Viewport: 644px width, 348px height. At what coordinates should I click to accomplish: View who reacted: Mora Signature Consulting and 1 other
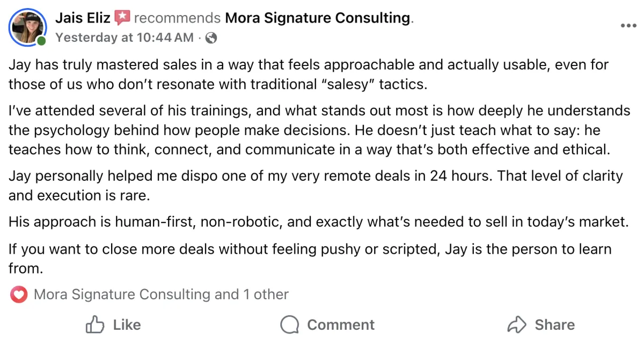click(x=161, y=294)
